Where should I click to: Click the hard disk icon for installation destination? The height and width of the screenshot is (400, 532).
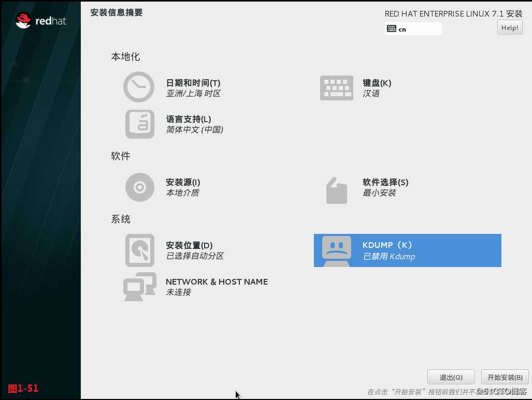pyautogui.click(x=140, y=250)
